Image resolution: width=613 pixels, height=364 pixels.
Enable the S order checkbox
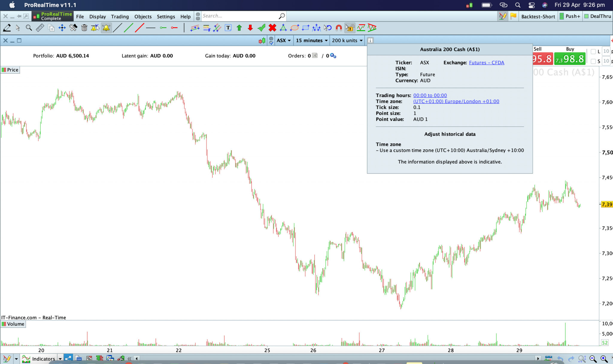pyautogui.click(x=593, y=61)
